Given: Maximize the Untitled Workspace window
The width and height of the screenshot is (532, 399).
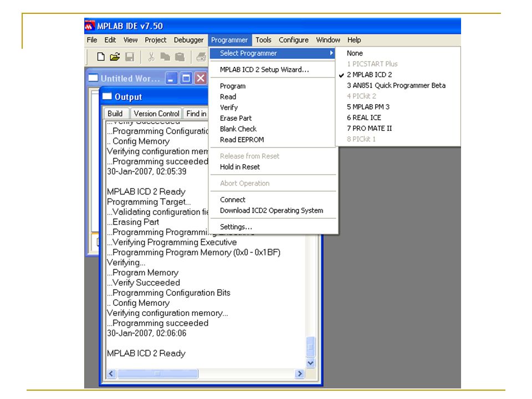Looking at the screenshot, I should tap(186, 78).
